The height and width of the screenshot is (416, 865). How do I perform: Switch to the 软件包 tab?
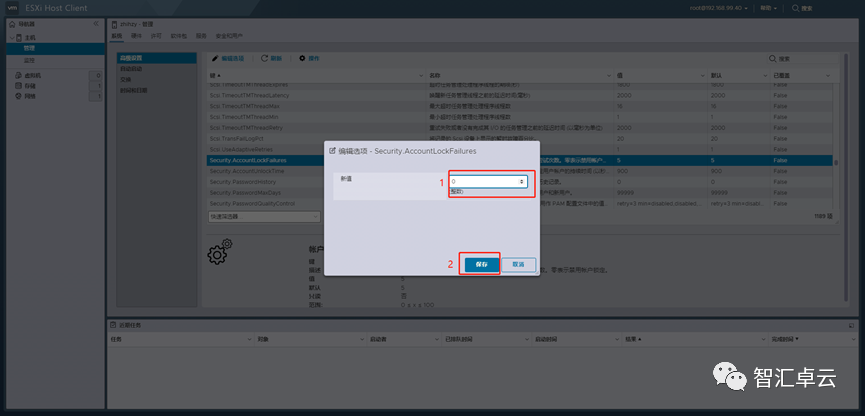click(x=179, y=36)
